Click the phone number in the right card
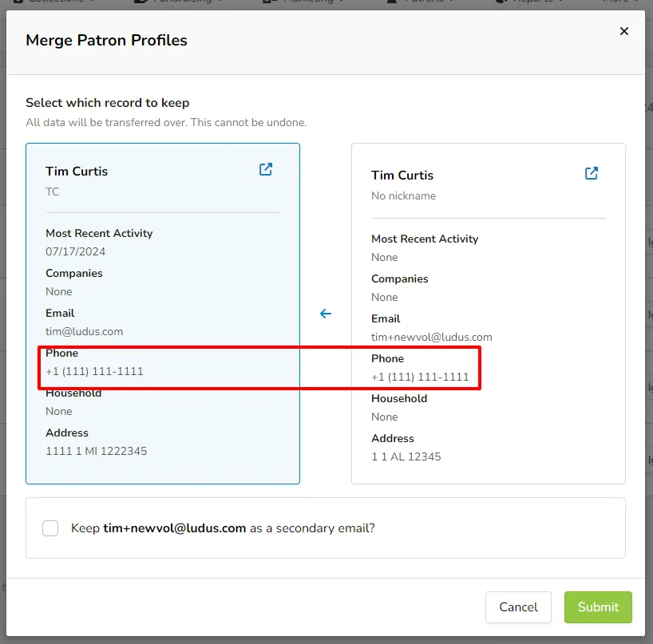The image size is (653, 644). click(x=420, y=377)
